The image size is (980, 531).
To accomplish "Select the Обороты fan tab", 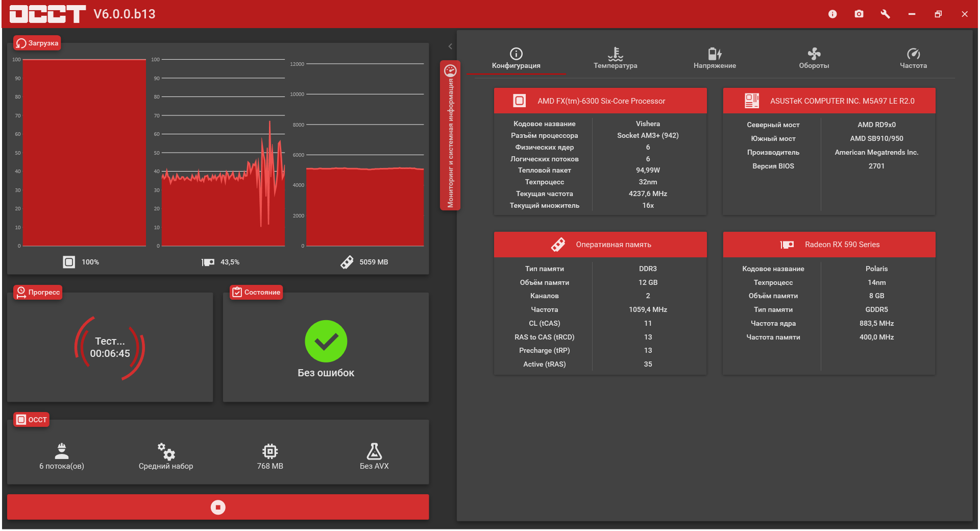I will [814, 58].
